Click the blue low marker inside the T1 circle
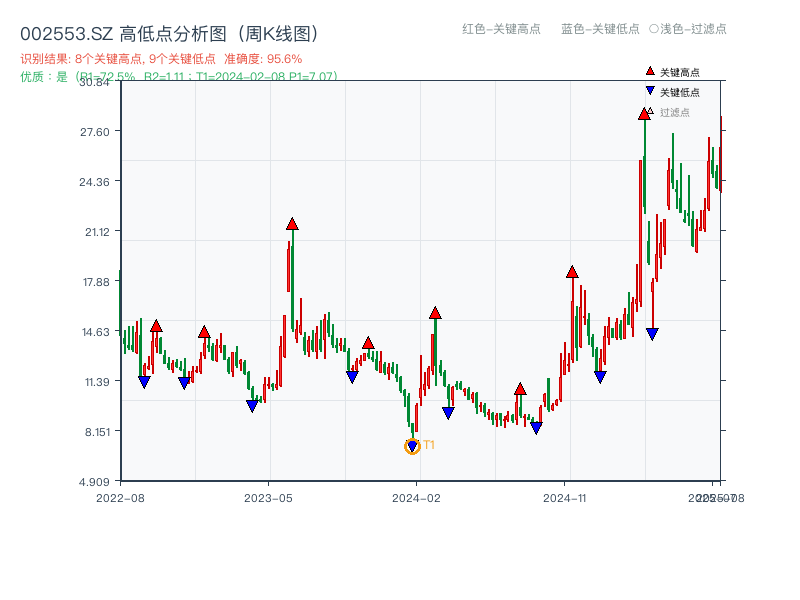Image resolution: width=800 pixels, height=600 pixels. [413, 443]
